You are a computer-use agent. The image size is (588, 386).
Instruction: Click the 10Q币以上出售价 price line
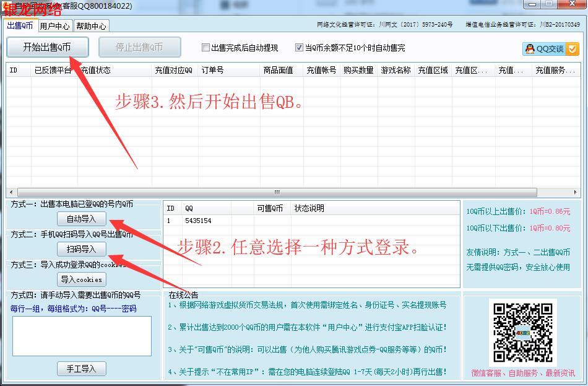[518, 211]
